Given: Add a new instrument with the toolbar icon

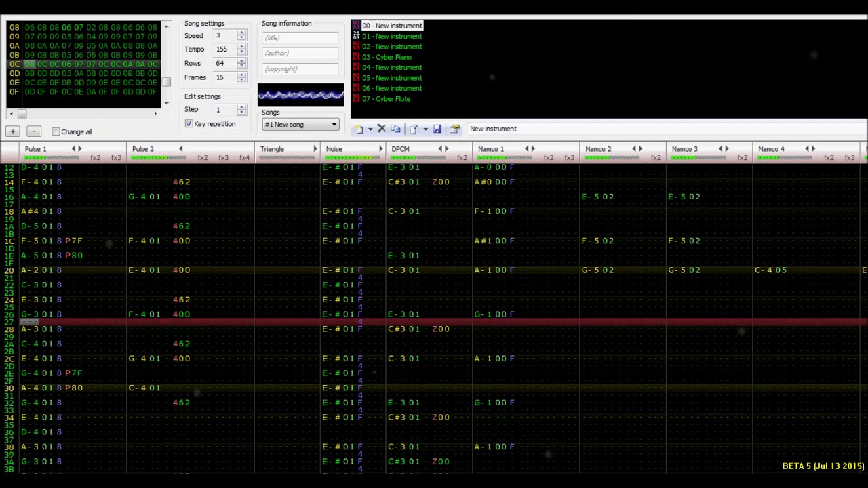Looking at the screenshot, I should pyautogui.click(x=359, y=129).
